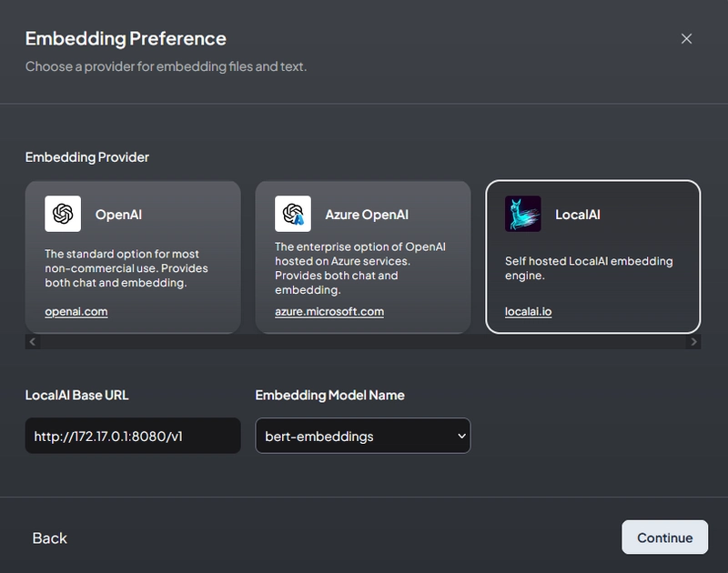Click the LocalAI Base URL label
This screenshot has height=573, width=728.
coord(76,396)
